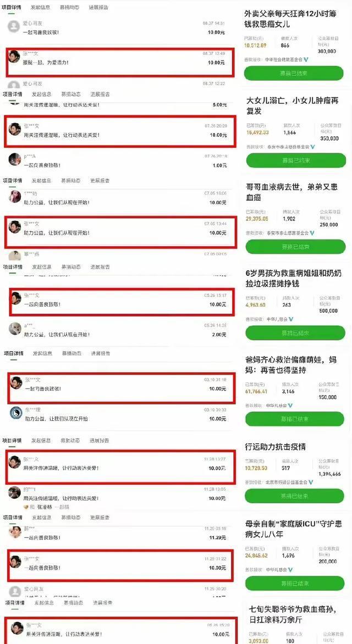Screen dimensions: 352x644
Task: Switch to the topmost 募捐动态 tab
Action: coord(69,7)
